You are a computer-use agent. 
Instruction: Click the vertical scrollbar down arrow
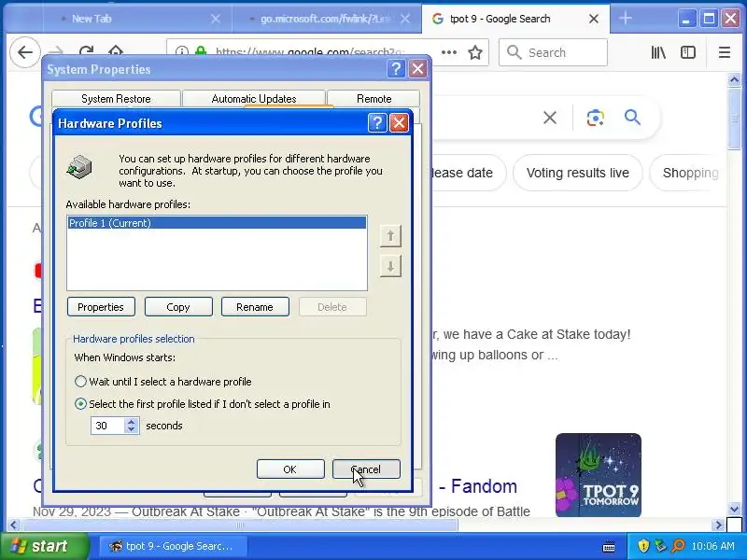click(x=734, y=509)
